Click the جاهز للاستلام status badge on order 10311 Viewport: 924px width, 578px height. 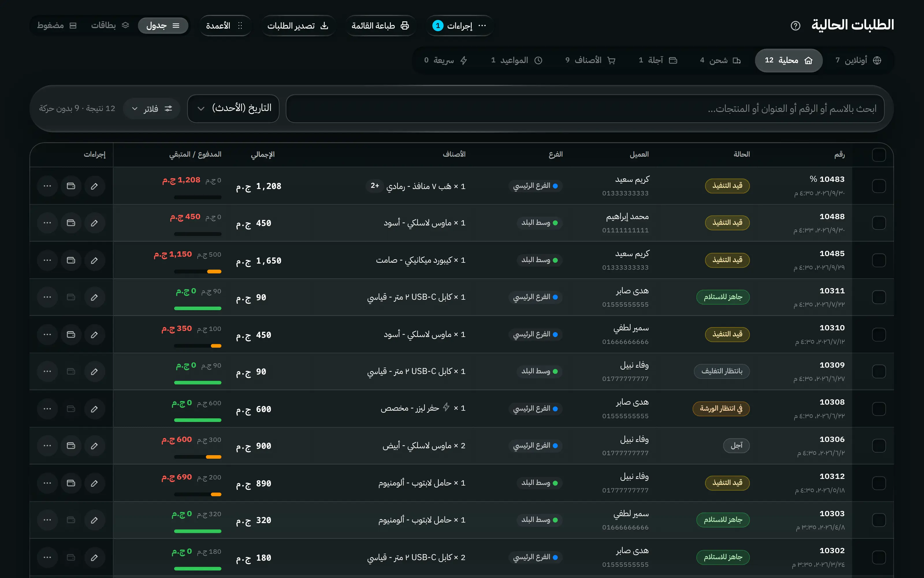pos(723,297)
